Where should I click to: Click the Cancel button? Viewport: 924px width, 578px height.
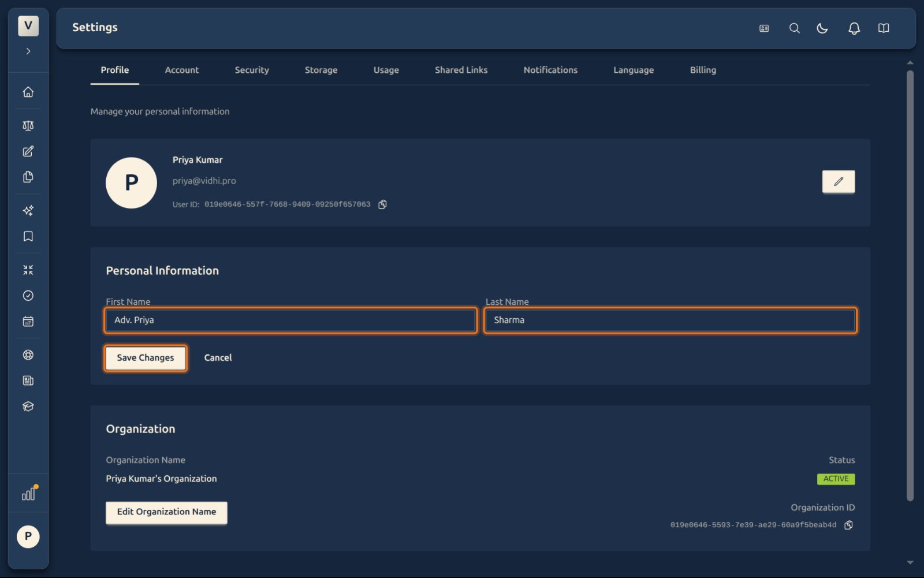click(218, 358)
